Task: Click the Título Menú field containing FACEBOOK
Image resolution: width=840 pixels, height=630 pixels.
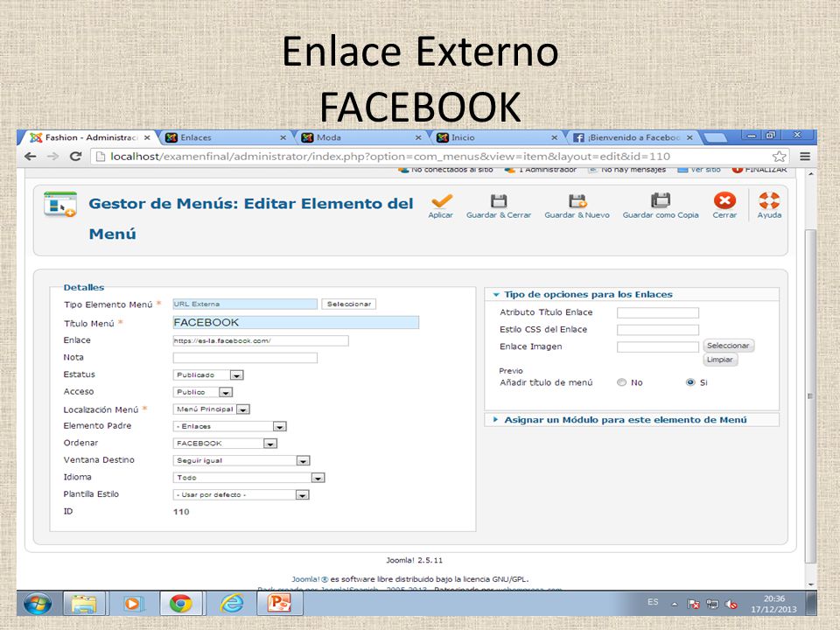Action: (296, 323)
